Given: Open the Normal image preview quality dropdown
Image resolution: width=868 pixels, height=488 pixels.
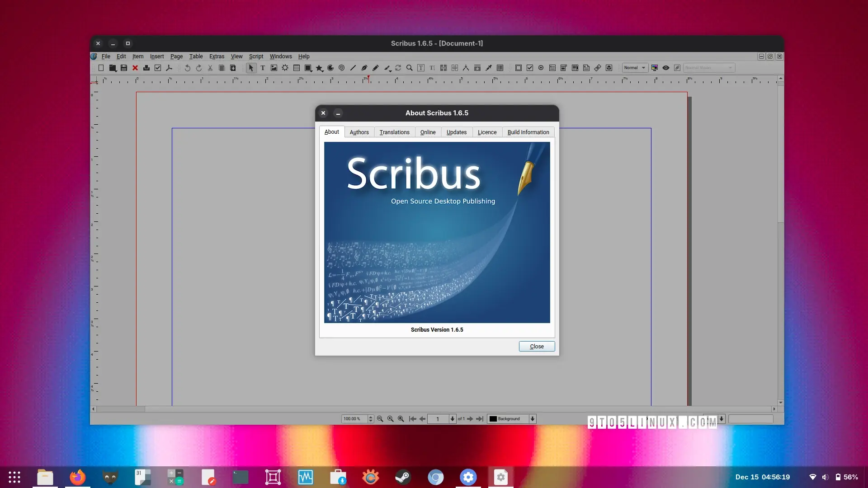Looking at the screenshot, I should click(x=635, y=68).
